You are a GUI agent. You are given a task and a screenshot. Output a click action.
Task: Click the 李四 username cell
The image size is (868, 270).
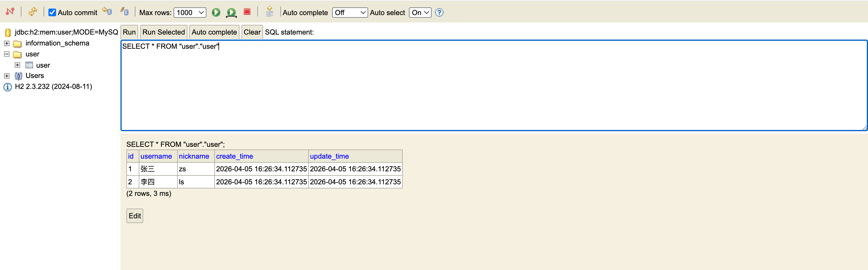(x=158, y=182)
